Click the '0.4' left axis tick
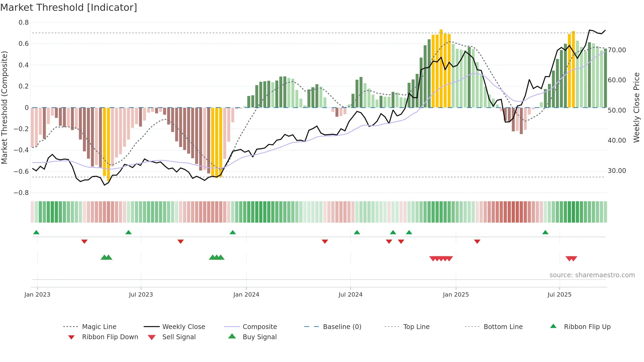The width and height of the screenshot is (644, 362). (24, 65)
